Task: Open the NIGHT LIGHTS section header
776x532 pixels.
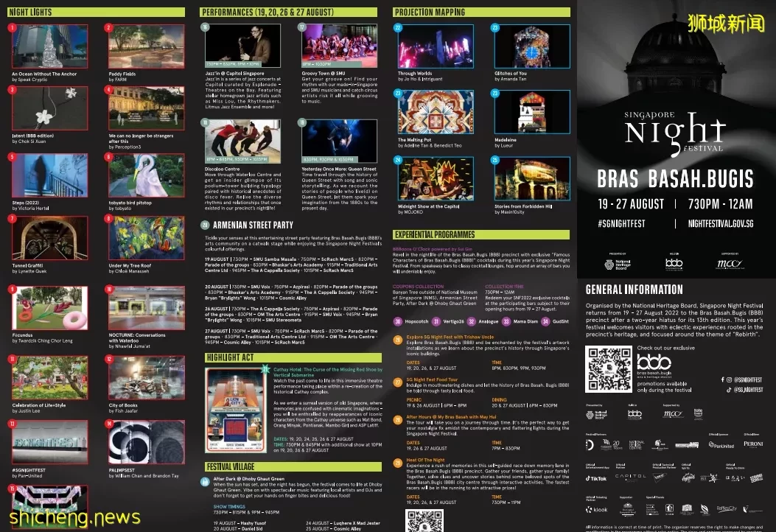Action: (96, 12)
